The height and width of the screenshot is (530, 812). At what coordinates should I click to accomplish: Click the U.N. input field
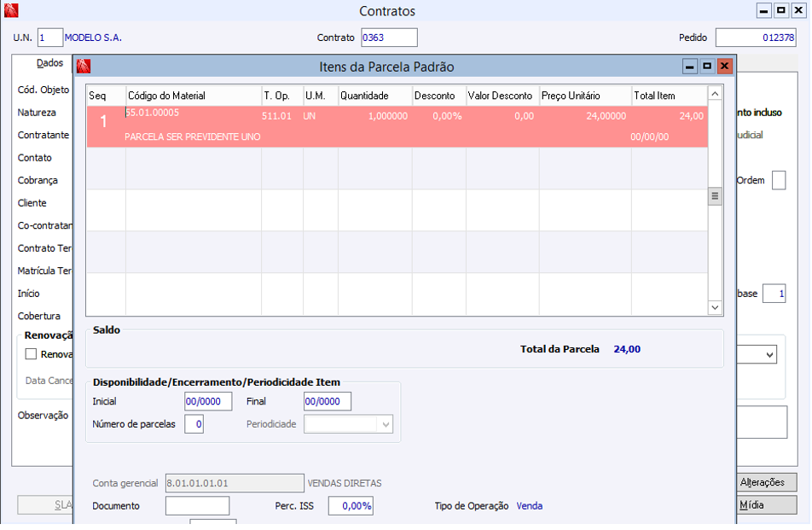click(x=50, y=38)
